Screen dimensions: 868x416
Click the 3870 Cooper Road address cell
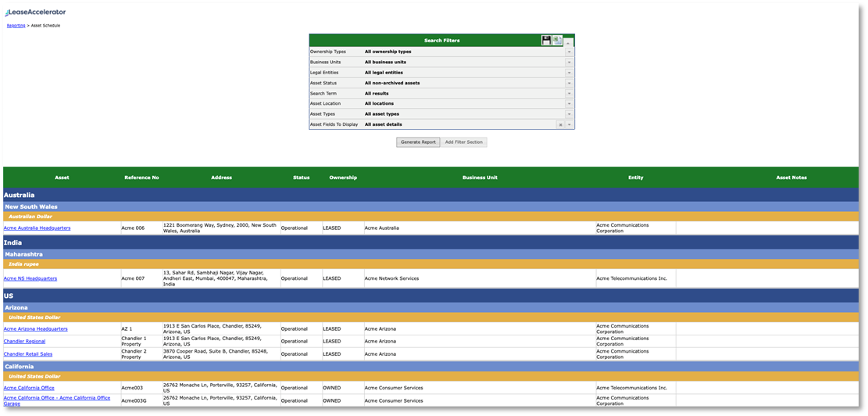click(x=221, y=354)
